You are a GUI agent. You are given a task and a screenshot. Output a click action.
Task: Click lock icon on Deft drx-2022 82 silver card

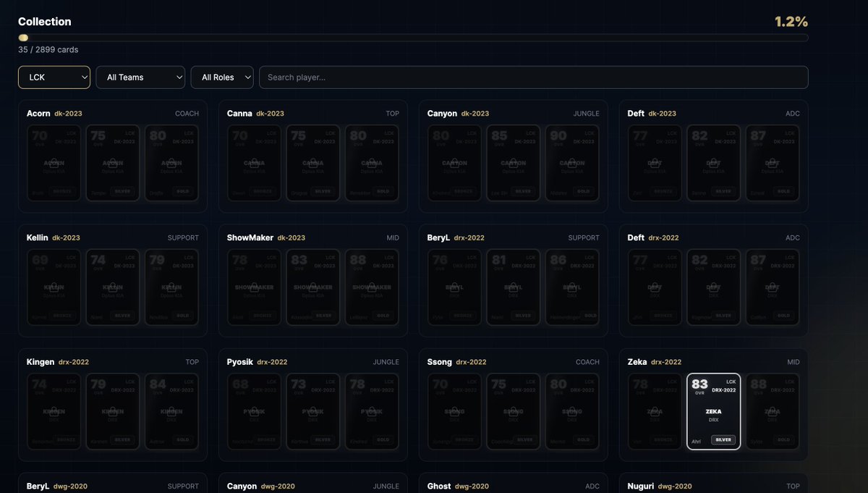[x=714, y=288]
